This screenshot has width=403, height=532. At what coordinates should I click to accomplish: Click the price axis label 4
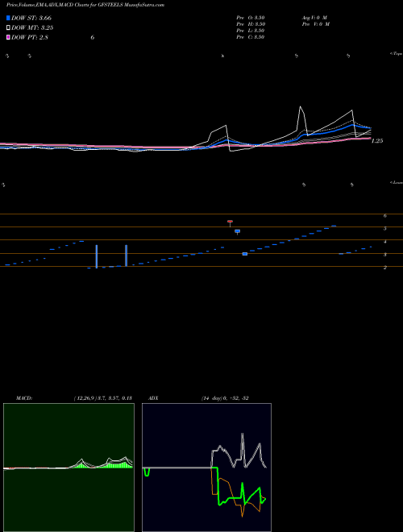point(385,242)
